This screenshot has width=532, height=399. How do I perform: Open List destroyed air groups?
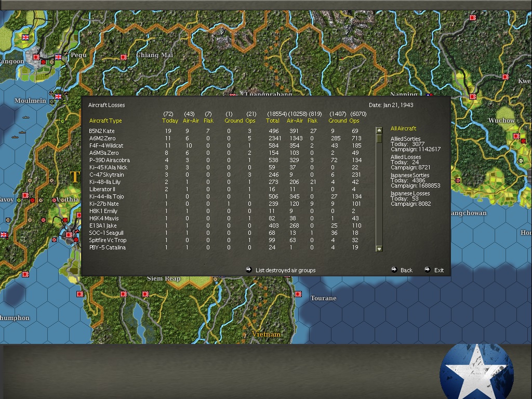pyautogui.click(x=285, y=270)
